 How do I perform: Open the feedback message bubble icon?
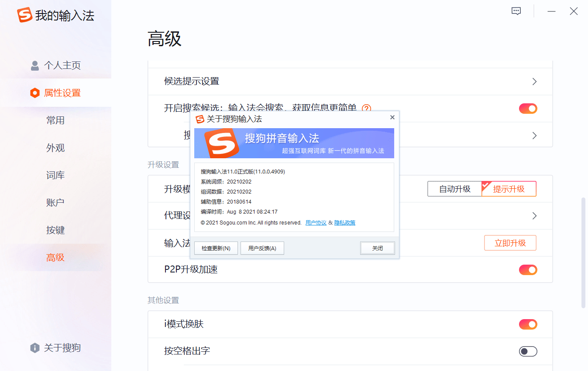tap(516, 11)
